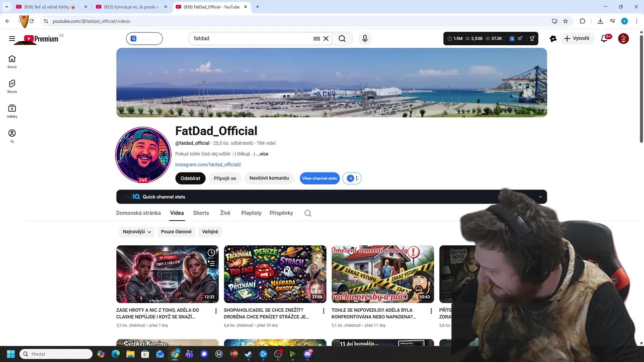Switch to Živě channel tab
The image size is (644, 362).
click(x=225, y=213)
